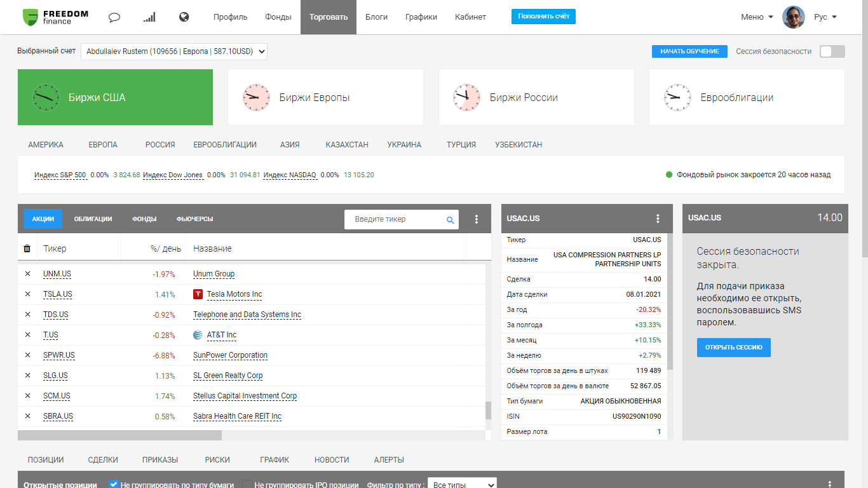Open the Фонды menu item
The height and width of the screenshot is (488, 868).
tap(278, 17)
